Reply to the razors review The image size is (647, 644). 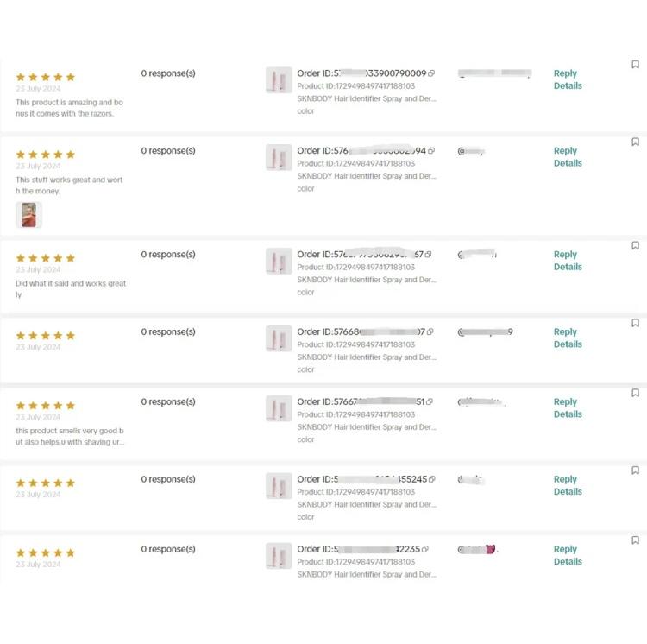pyautogui.click(x=565, y=73)
